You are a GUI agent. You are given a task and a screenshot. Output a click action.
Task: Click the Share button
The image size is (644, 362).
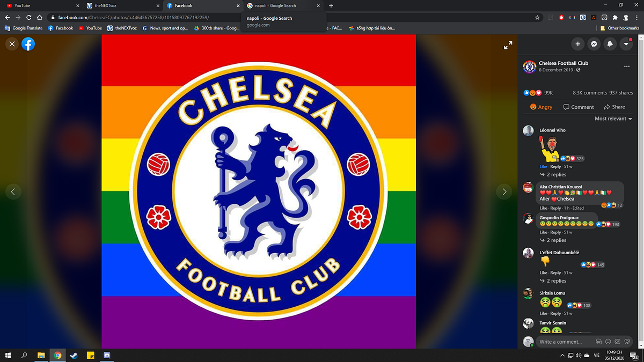pyautogui.click(x=614, y=107)
